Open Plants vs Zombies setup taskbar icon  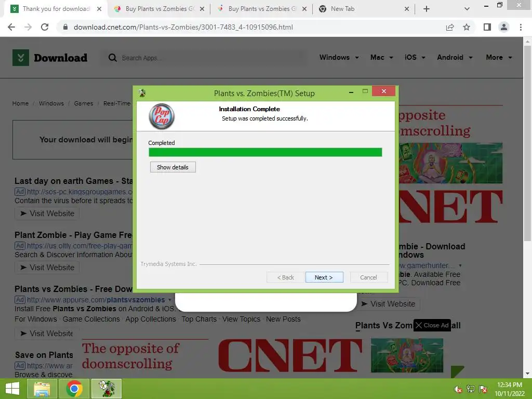107,389
